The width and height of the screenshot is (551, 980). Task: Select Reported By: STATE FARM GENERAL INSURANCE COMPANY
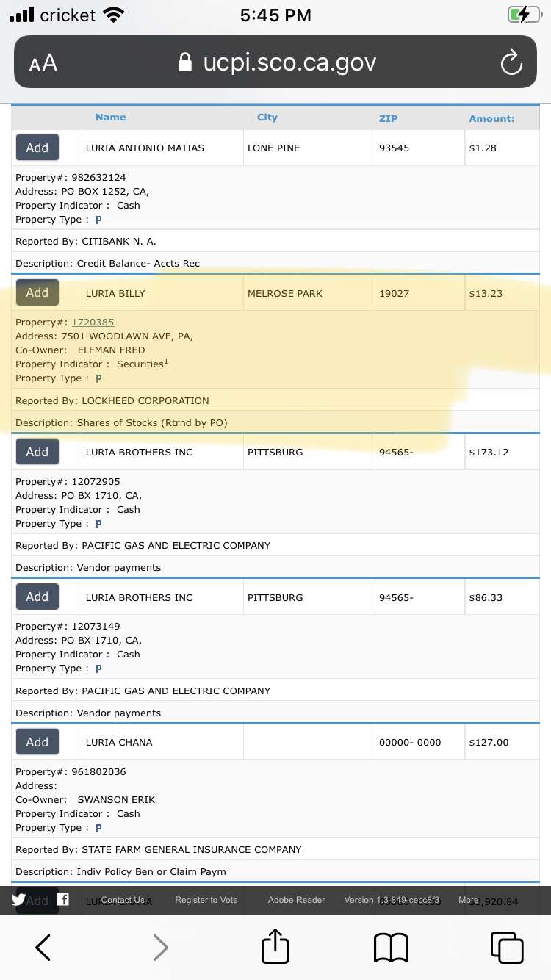(x=159, y=850)
